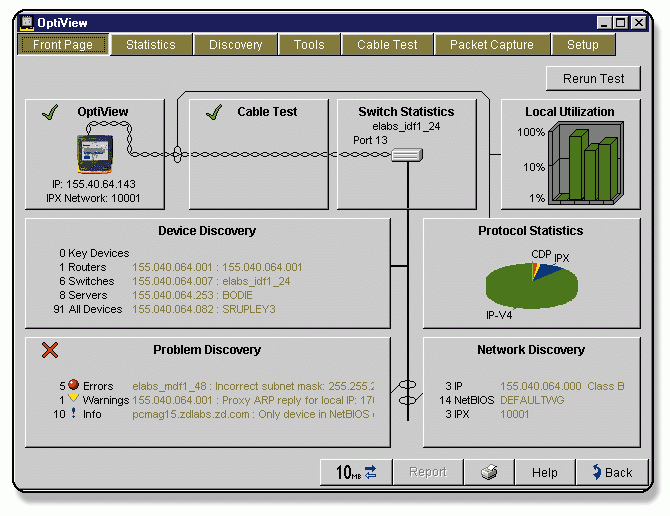Screen dimensions: 670x516
Task: Open the Device Discovery heading
Action: coord(207,231)
